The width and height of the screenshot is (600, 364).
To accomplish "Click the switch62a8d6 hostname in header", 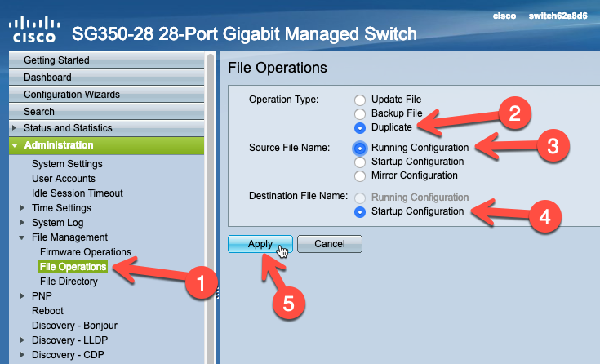I will pos(558,16).
